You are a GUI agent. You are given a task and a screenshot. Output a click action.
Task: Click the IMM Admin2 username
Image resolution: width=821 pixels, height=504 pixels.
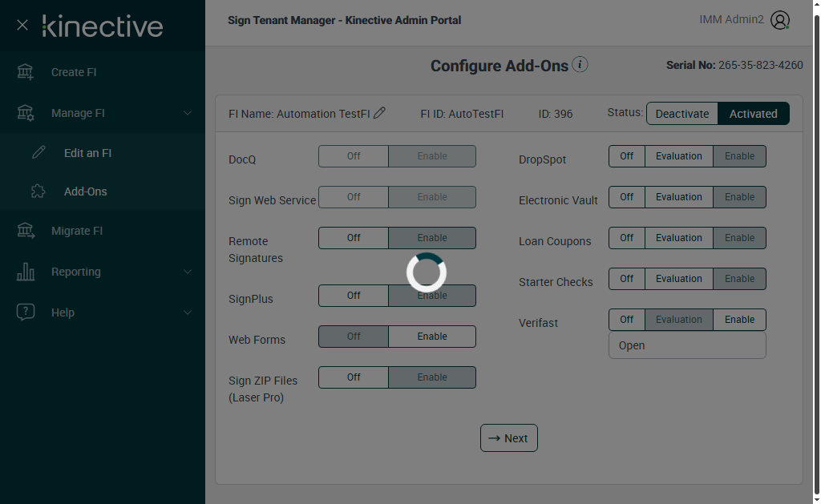pos(731,19)
